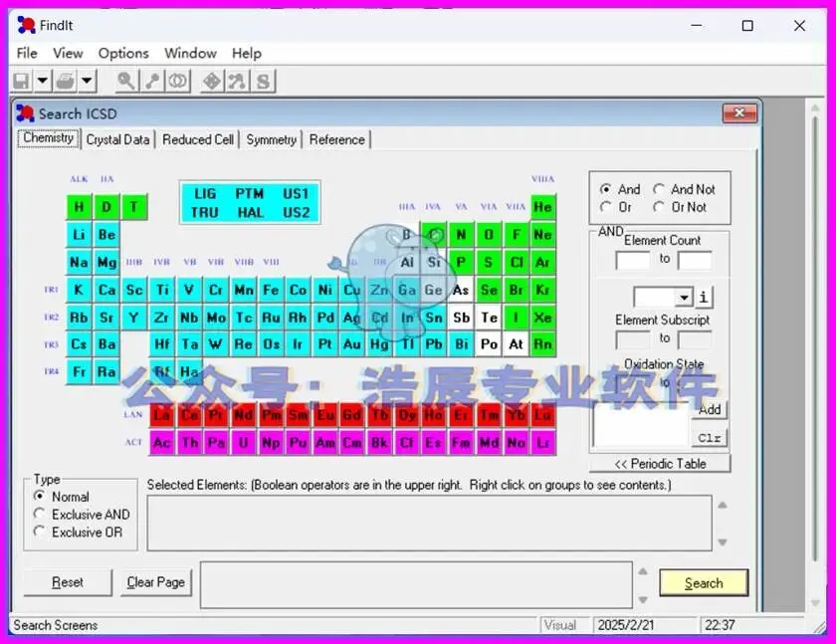
Task: Select the Xe xenon element tile
Action: [542, 318]
